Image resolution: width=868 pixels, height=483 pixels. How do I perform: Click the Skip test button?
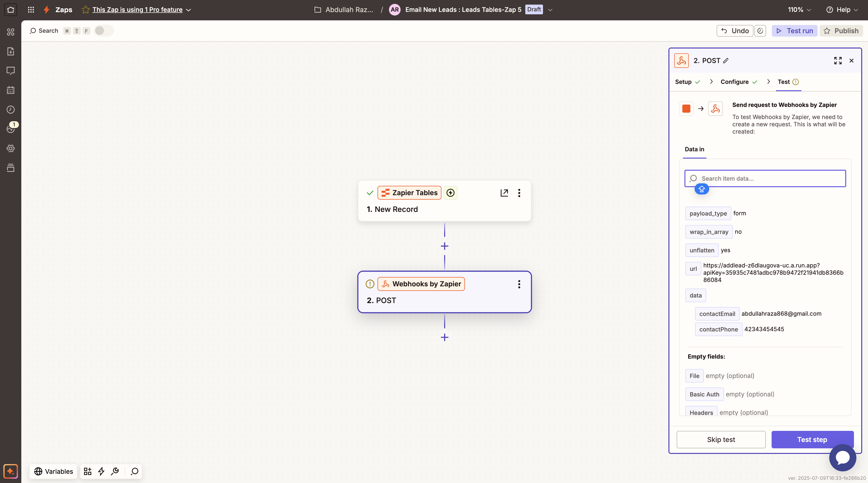(x=721, y=440)
